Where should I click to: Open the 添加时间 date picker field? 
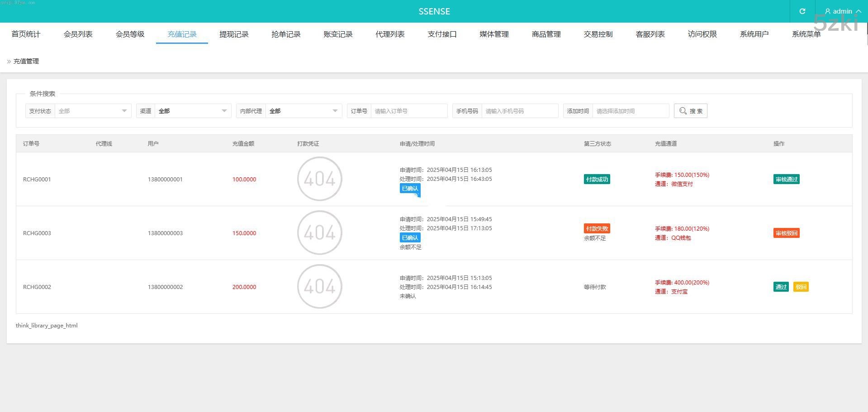pos(630,111)
